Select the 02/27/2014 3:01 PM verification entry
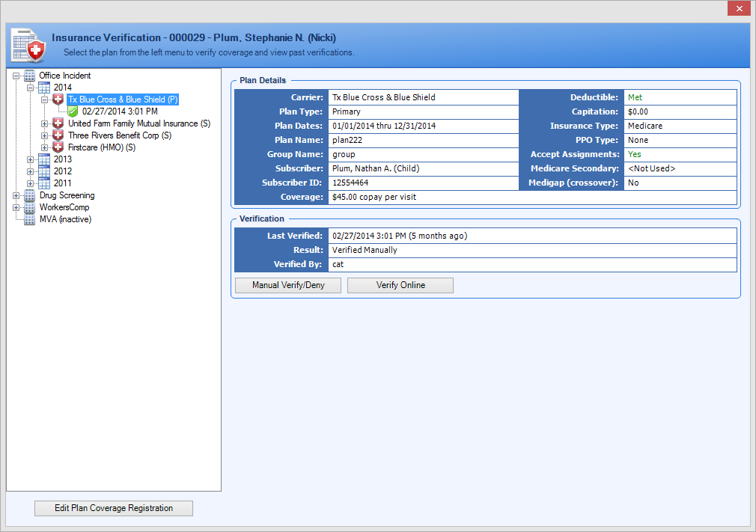Viewport: 756px width, 532px height. 120,111
